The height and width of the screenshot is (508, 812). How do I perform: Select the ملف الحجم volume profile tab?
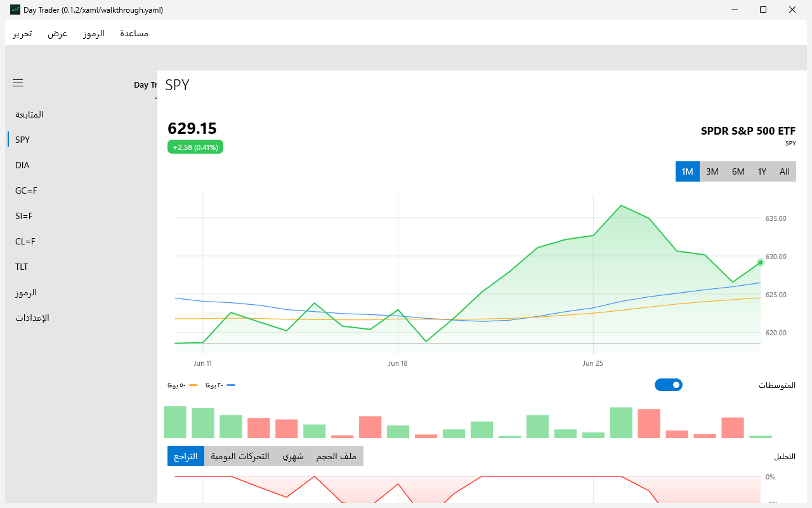coord(337,456)
